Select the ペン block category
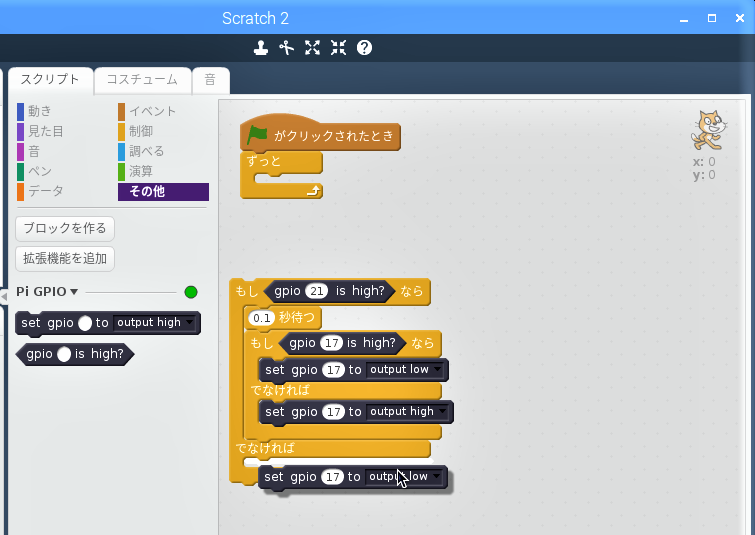This screenshot has width=755, height=535. coord(34,171)
